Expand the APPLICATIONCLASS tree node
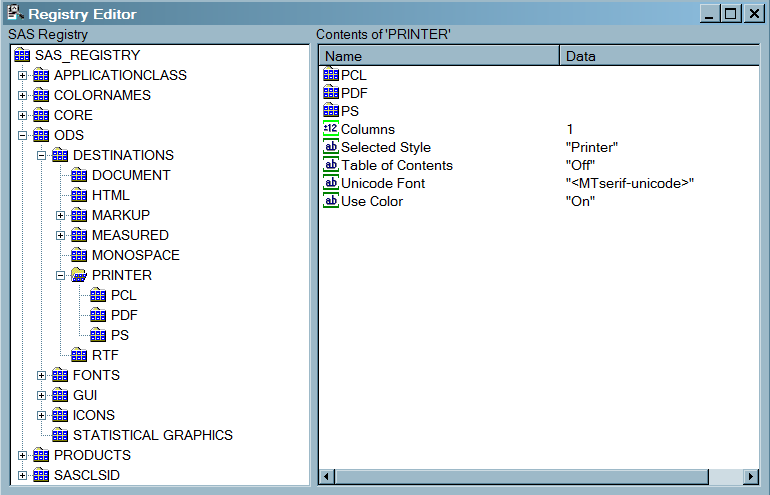This screenshot has height=495, width=770. point(22,75)
